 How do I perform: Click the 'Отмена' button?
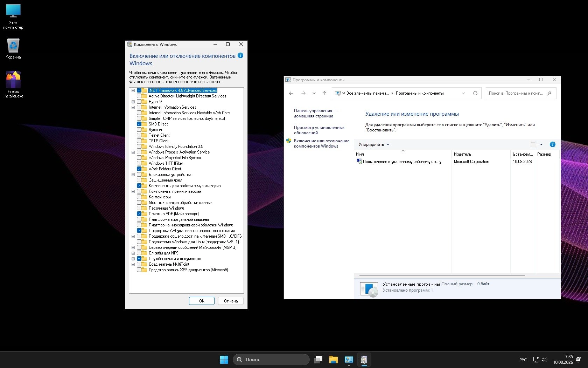pyautogui.click(x=231, y=301)
